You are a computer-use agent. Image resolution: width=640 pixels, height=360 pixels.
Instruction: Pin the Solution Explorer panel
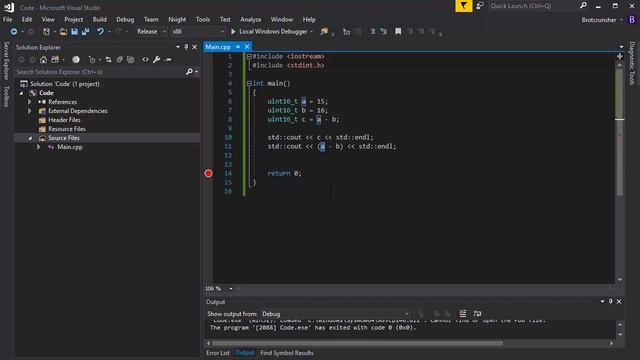186,47
